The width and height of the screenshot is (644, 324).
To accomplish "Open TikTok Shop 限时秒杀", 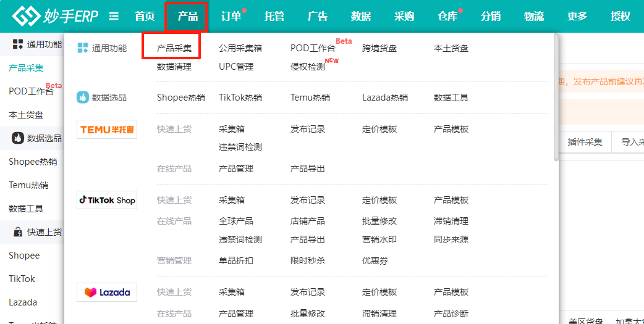I will point(308,260).
